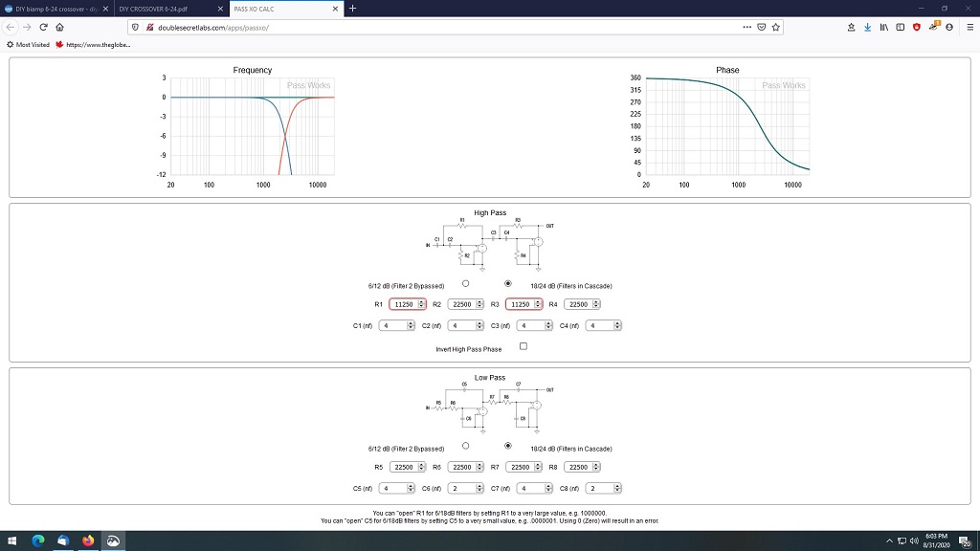Edit the R6 resistor value field
The image size is (980, 551).
point(466,467)
